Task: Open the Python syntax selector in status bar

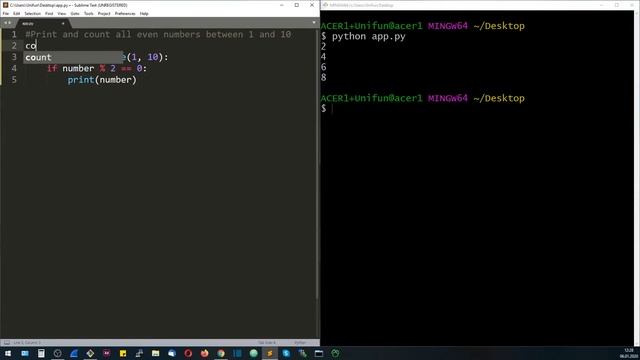Action: (x=300, y=342)
